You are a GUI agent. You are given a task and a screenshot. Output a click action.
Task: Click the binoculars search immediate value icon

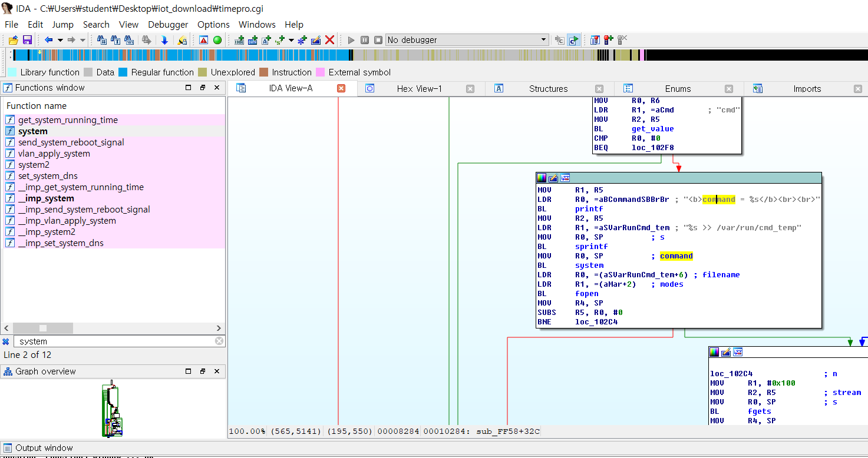(102, 40)
